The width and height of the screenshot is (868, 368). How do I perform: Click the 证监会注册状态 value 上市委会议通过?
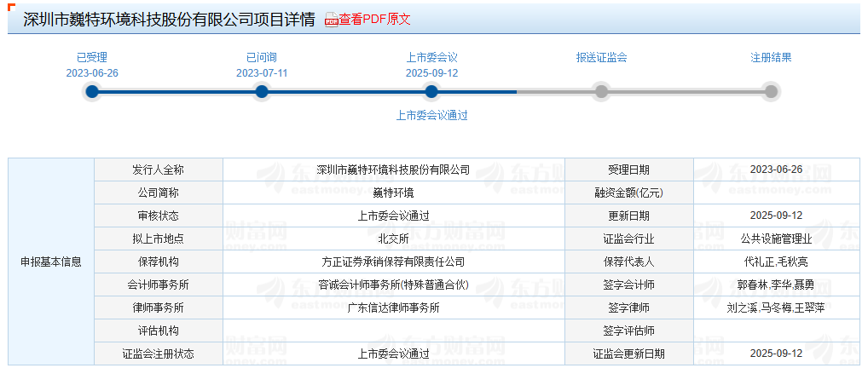pos(394,354)
